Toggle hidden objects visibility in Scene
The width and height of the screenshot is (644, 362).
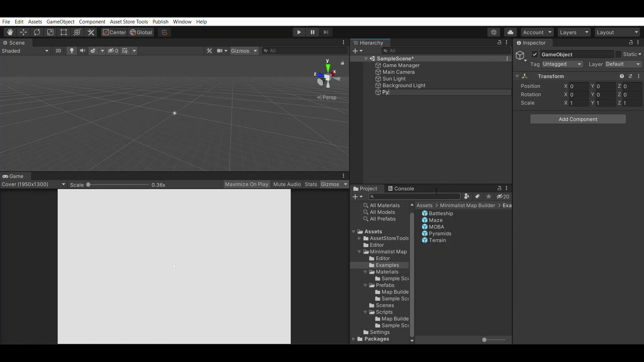(113, 51)
